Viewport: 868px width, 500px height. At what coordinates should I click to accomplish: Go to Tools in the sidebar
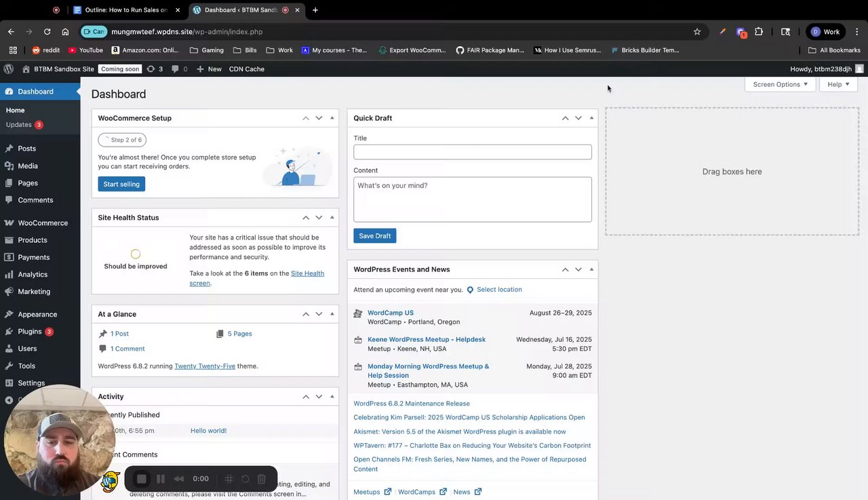26,366
